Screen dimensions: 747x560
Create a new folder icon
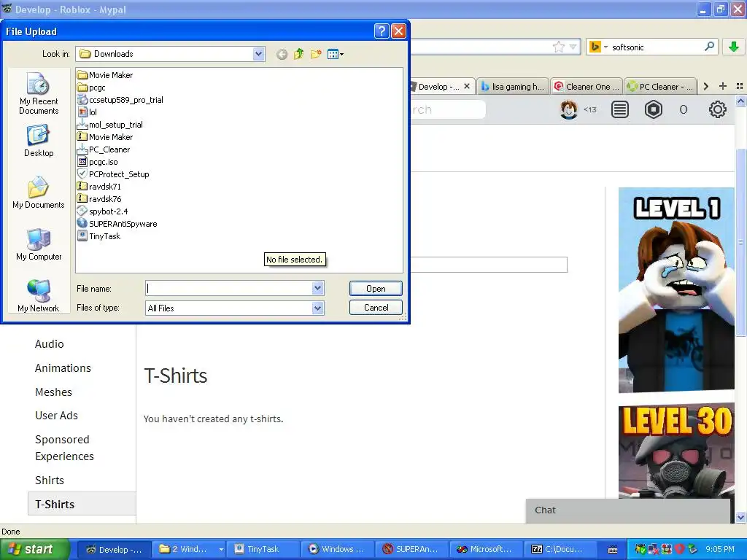(315, 54)
